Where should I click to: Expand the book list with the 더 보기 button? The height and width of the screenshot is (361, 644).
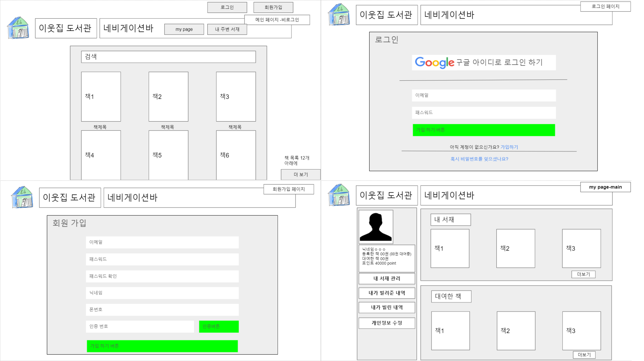point(301,175)
